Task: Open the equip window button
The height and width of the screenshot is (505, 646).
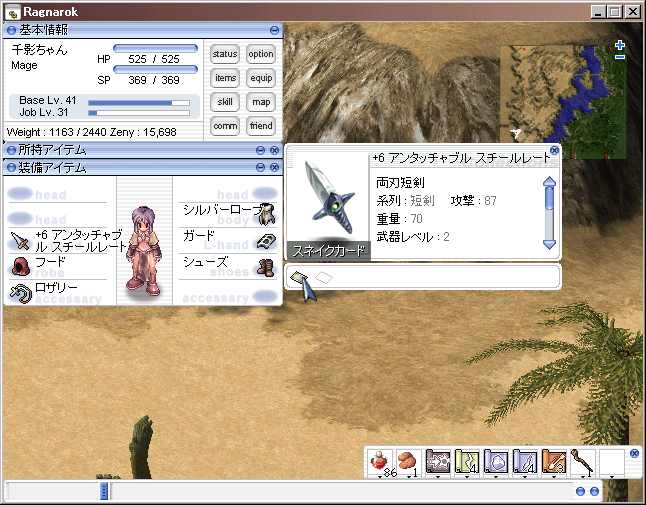Action: click(x=261, y=78)
